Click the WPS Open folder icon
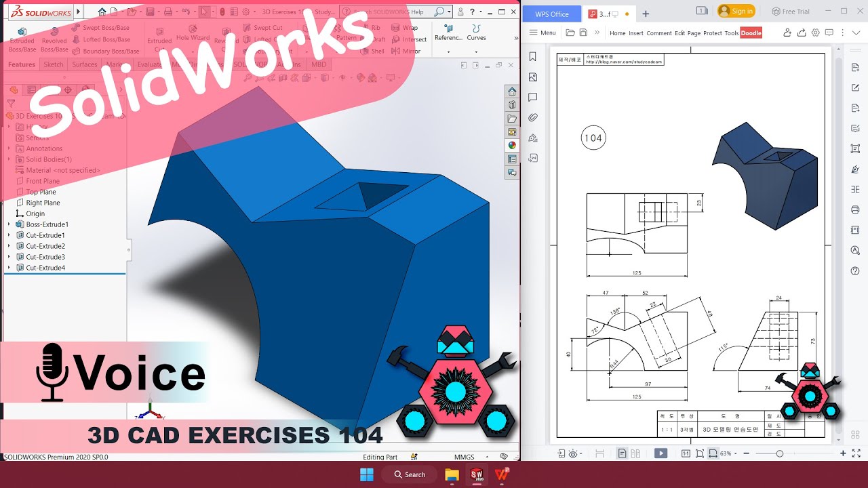Screen dimensions: 868x488 [570, 33]
